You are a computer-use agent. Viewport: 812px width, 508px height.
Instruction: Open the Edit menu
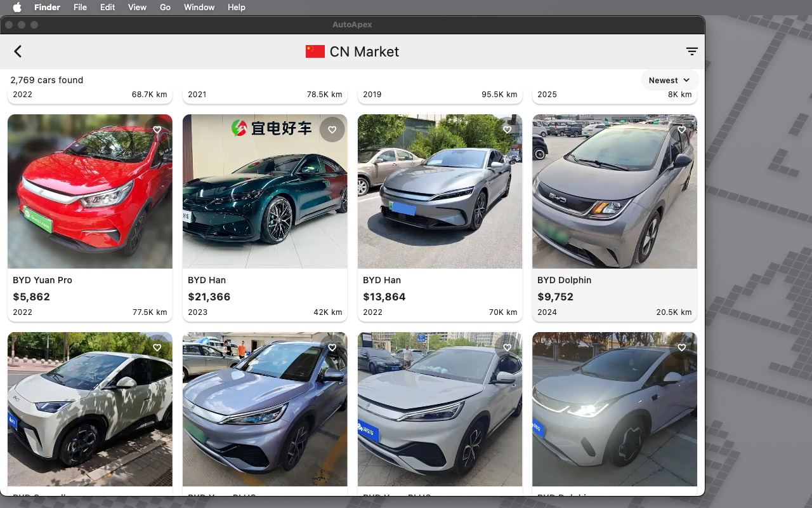(x=108, y=7)
